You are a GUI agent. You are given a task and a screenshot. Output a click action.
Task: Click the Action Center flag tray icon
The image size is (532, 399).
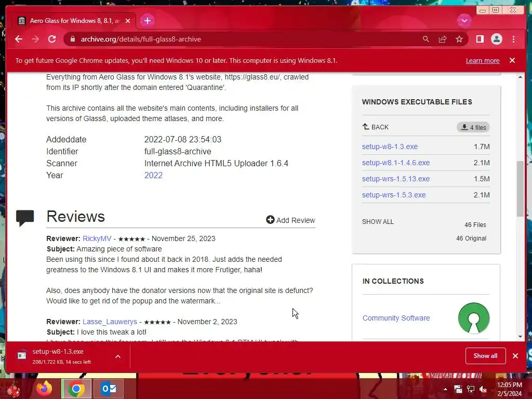458,389
